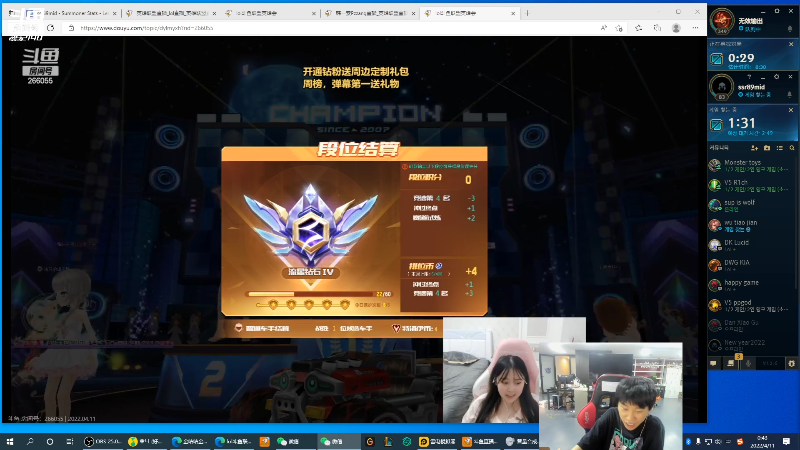Viewport: 800px width, 450px height.
Task: Open browser favorites star icon
Action: coord(638,28)
